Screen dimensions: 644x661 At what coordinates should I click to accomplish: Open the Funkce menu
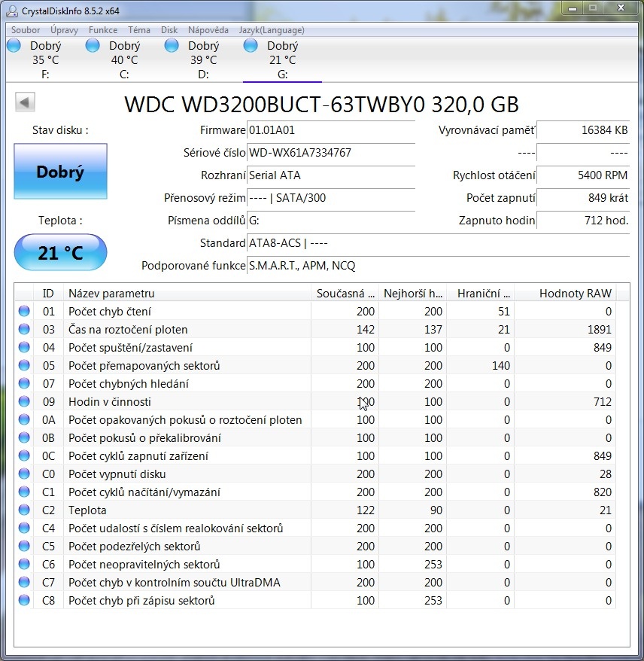pos(103,30)
